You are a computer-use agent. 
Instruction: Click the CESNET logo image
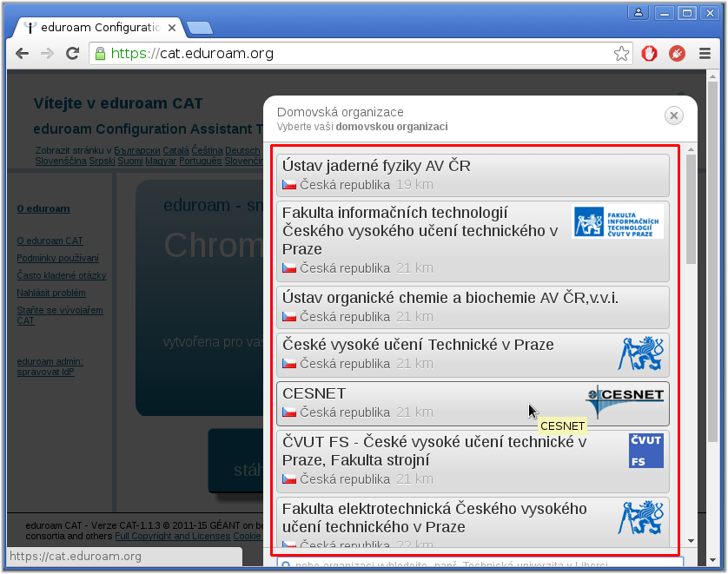[x=625, y=402]
